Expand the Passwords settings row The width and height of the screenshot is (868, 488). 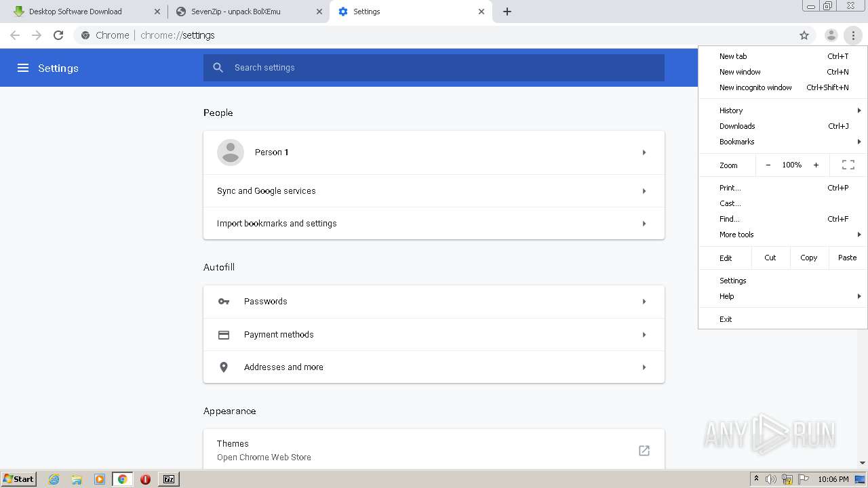point(434,302)
